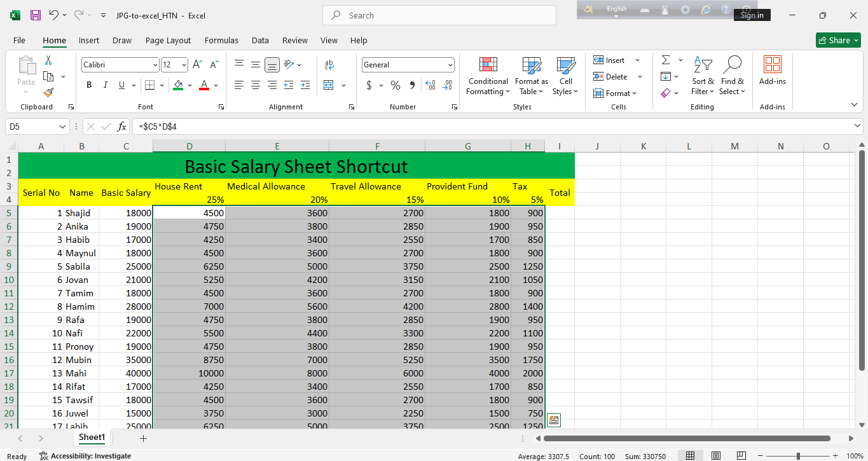
Task: Toggle Italic formatting
Action: coord(105,85)
